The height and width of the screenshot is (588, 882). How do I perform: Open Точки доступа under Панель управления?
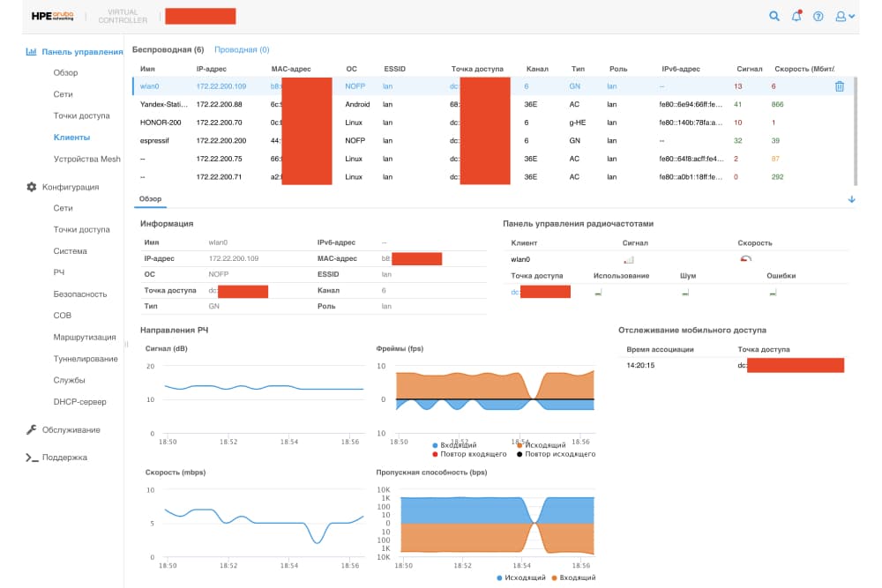(x=81, y=115)
